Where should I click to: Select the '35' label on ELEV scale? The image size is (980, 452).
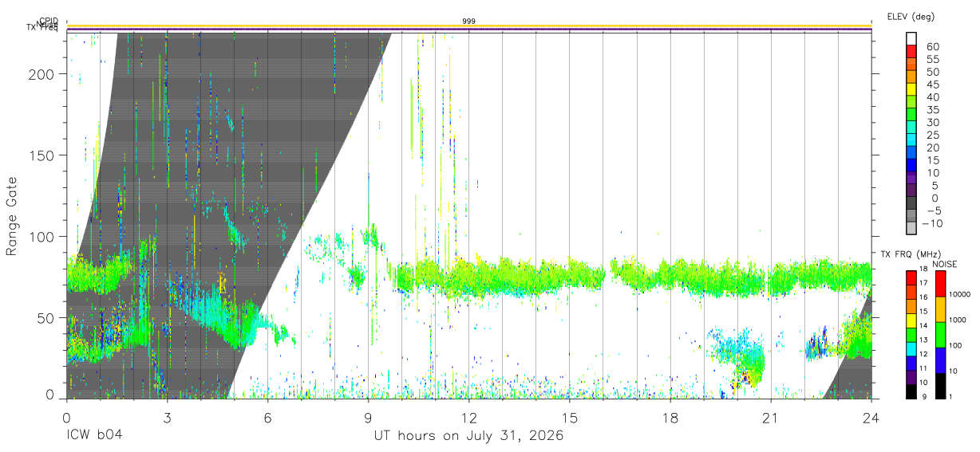[x=933, y=110]
